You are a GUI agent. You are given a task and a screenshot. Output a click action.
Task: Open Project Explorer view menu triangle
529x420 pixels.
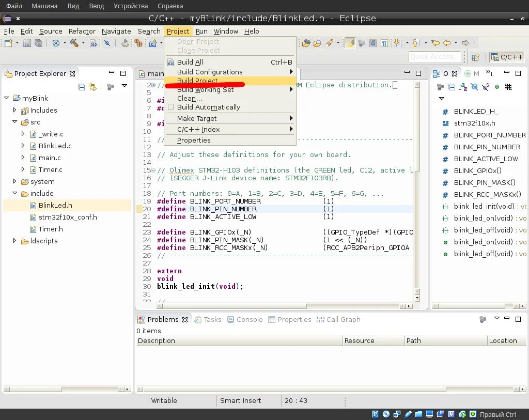[x=125, y=86]
